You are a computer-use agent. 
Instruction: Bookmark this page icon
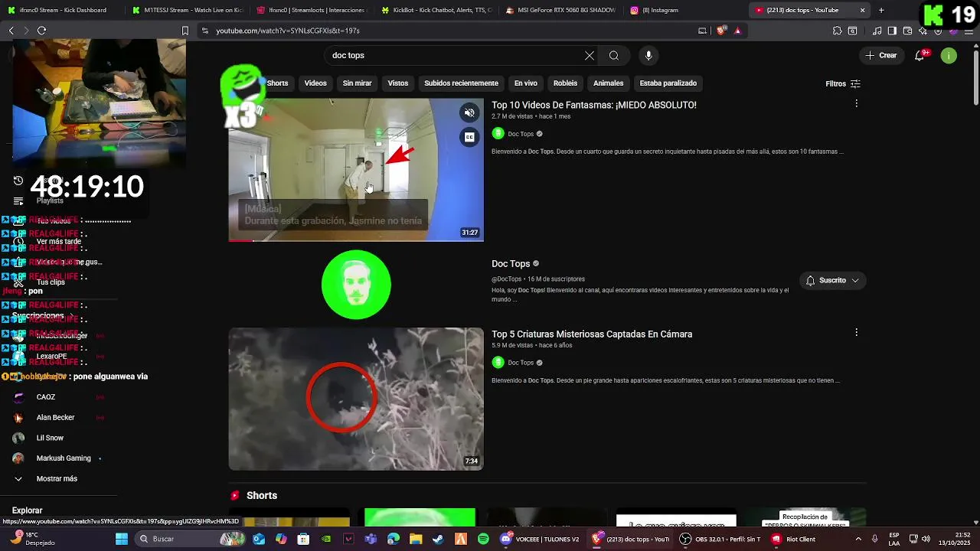185,31
